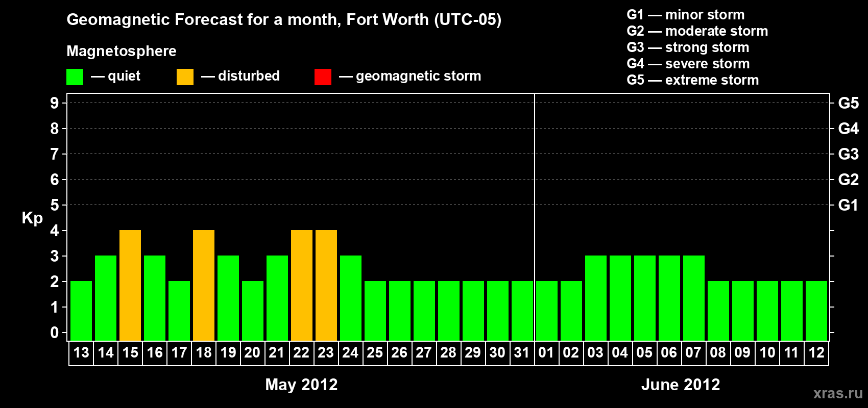Click date label 25 on the axis
The height and width of the screenshot is (408, 868).
point(375,353)
